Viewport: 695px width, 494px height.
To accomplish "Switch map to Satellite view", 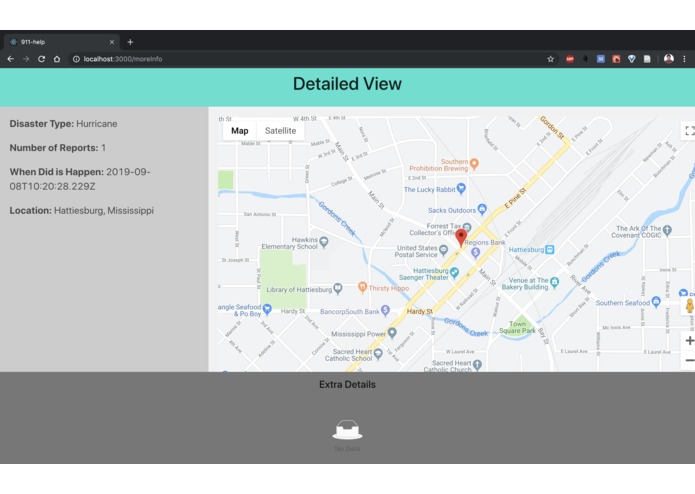I will tap(281, 131).
